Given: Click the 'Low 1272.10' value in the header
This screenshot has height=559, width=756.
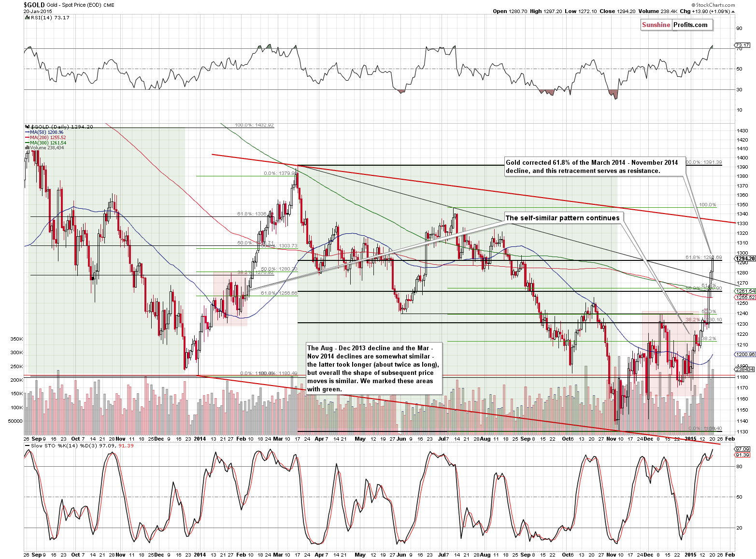Looking at the screenshot, I should click(x=582, y=11).
